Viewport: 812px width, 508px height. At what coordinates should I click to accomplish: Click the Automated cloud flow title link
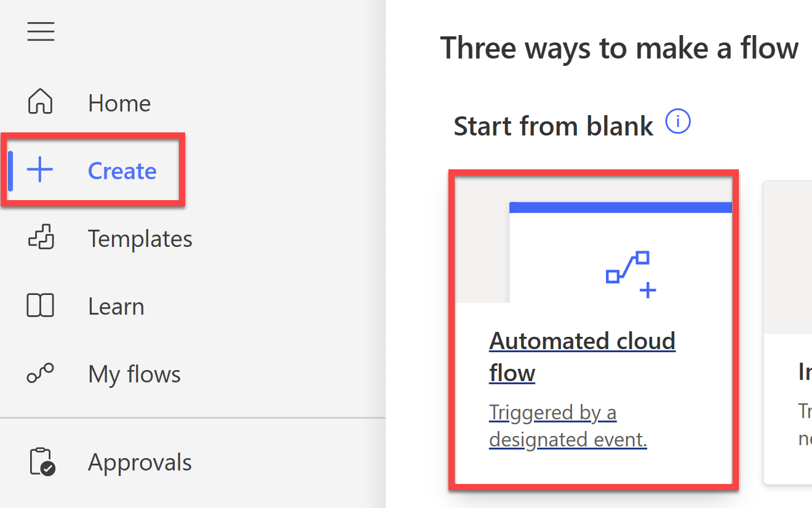point(583,357)
